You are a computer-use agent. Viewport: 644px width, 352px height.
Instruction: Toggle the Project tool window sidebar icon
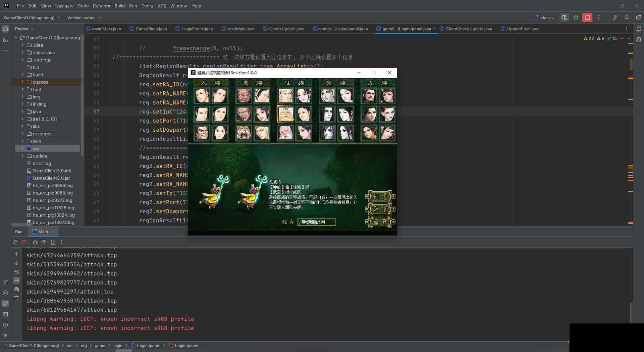point(5,29)
